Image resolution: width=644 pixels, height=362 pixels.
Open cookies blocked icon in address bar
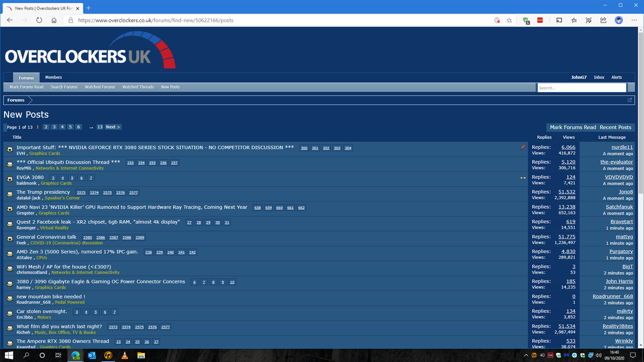coord(497,20)
